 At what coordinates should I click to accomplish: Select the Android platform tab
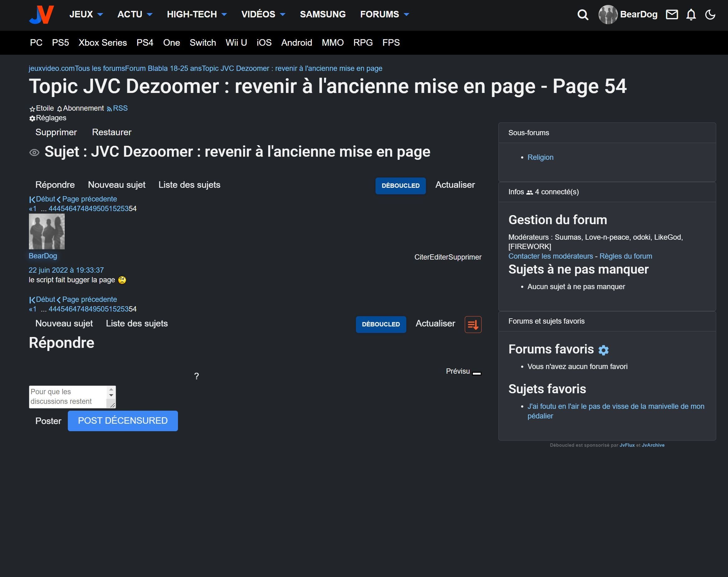[296, 43]
